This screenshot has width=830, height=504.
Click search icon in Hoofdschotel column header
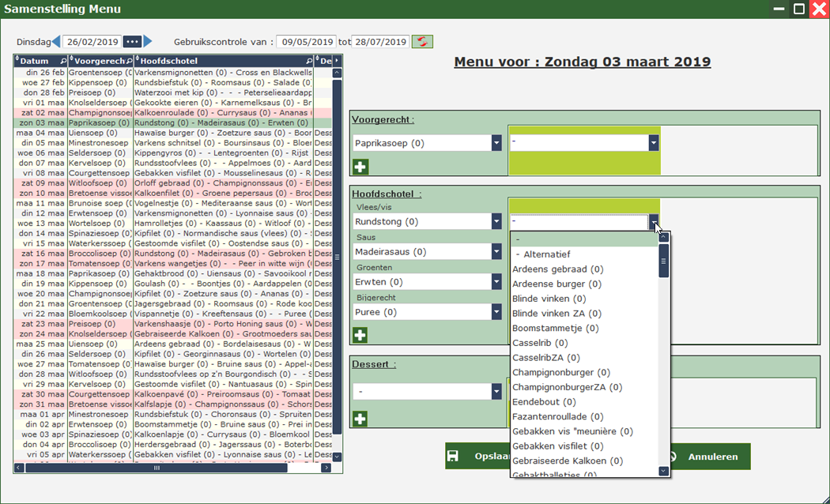[309, 61]
